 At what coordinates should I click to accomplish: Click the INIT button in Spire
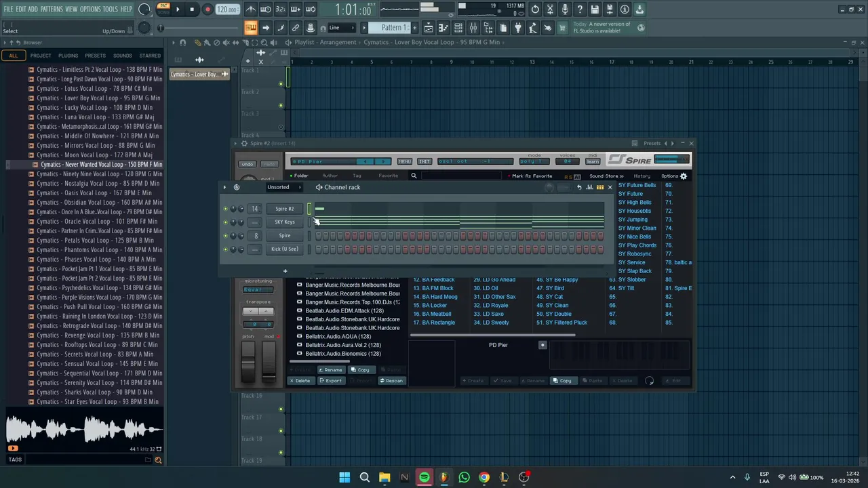point(425,161)
